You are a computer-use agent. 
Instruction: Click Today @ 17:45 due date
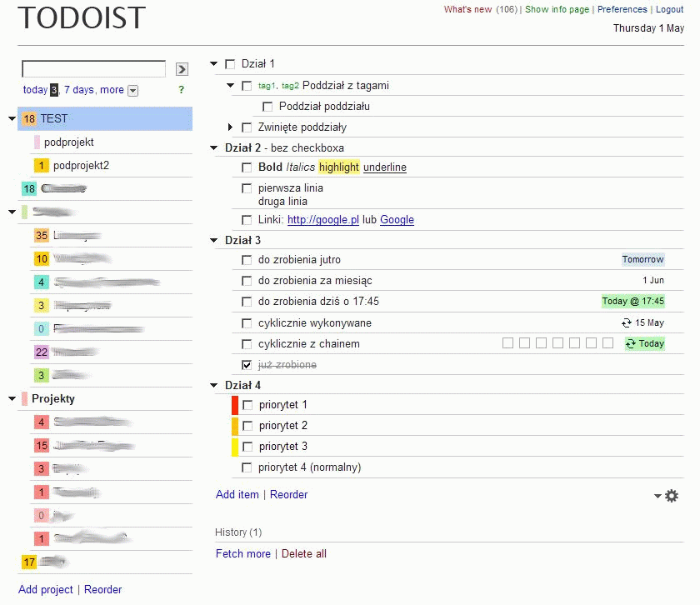pos(633,302)
